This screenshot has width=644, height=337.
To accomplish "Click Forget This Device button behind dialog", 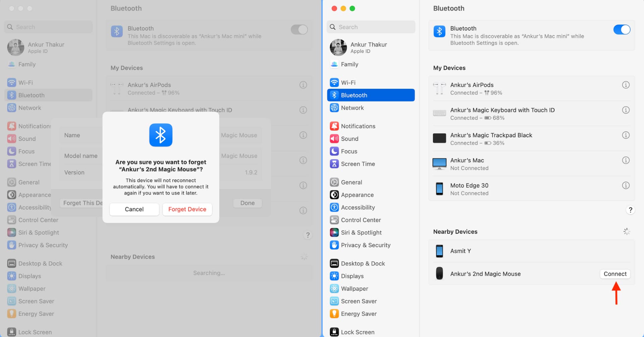I will click(82, 203).
